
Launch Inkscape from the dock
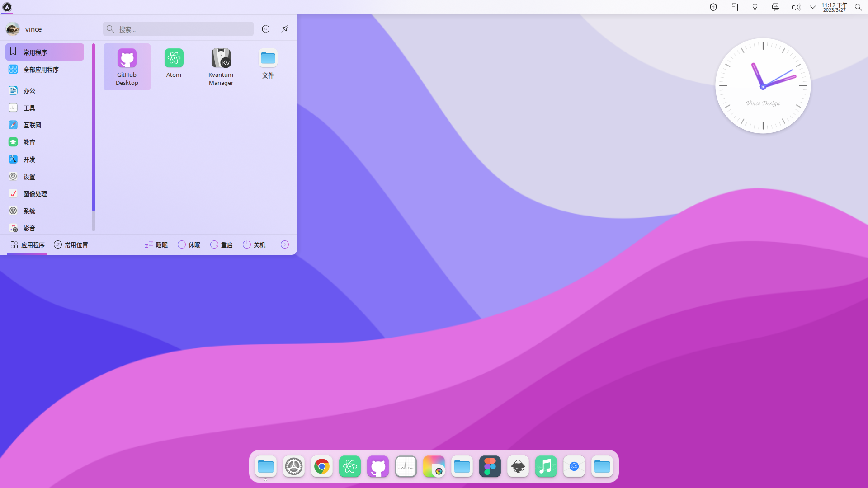pos(518,466)
